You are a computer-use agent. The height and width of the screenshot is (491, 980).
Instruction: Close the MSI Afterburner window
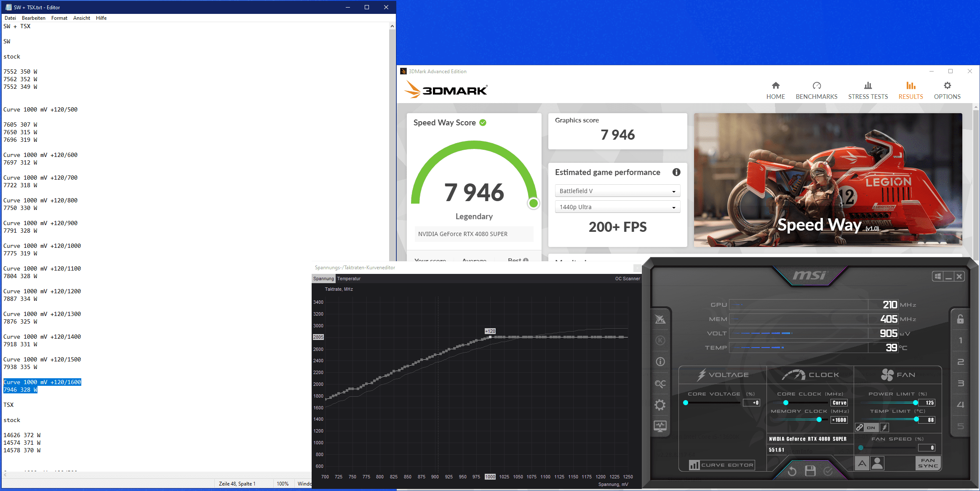tap(959, 276)
